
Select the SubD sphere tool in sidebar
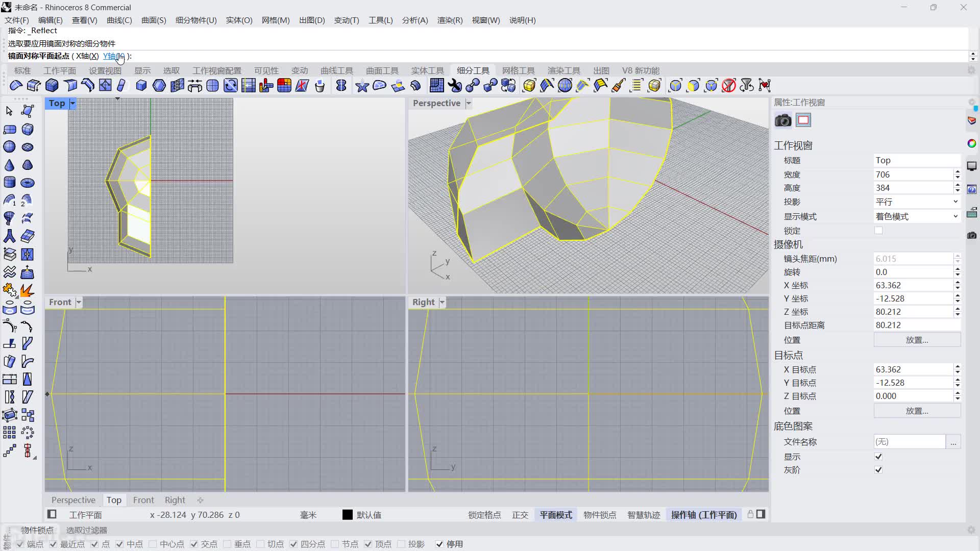click(10, 147)
